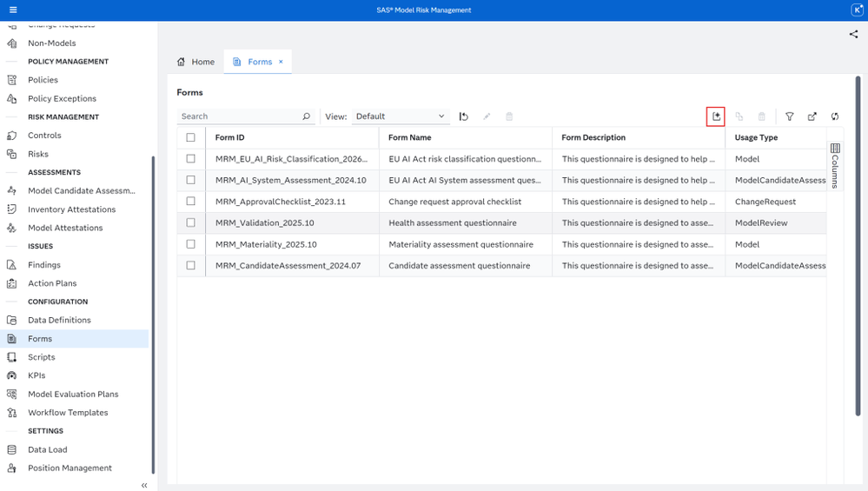Collapse the sidebar with double chevron
This screenshot has width=868, height=491.
[x=144, y=486]
